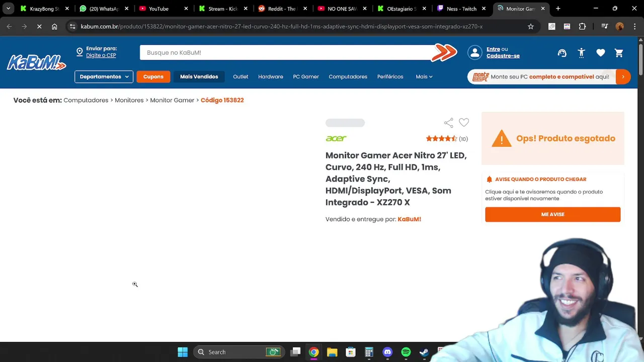This screenshot has height=362, width=644.
Task: Click the Busque no KaBuM! search field
Action: click(287, 52)
